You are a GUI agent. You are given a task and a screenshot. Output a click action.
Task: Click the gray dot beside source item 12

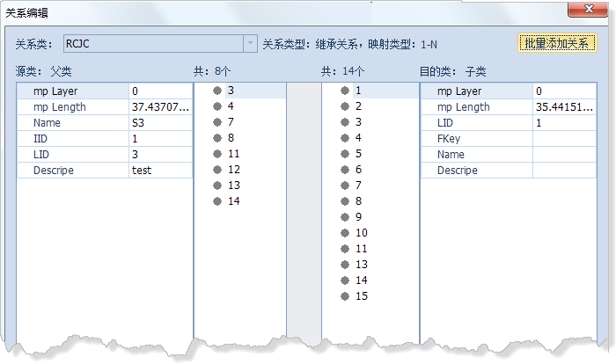coord(217,170)
